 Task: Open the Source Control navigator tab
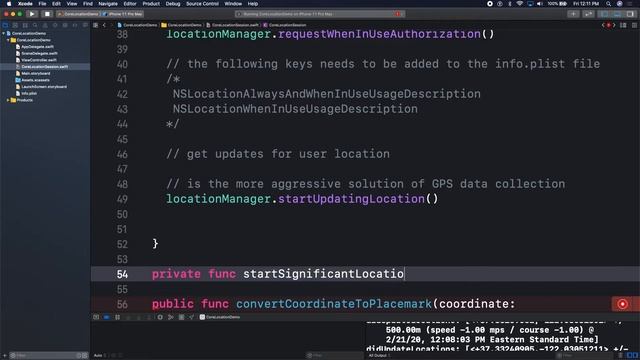(x=15, y=25)
